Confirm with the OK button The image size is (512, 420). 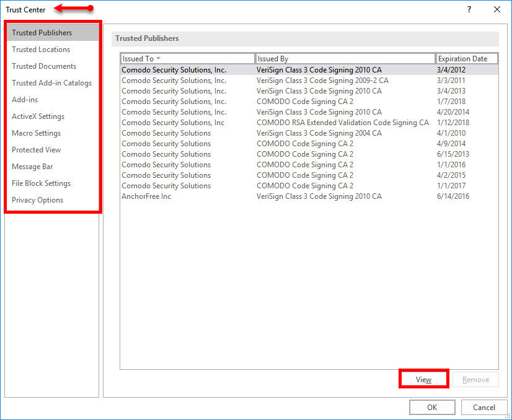pos(432,407)
